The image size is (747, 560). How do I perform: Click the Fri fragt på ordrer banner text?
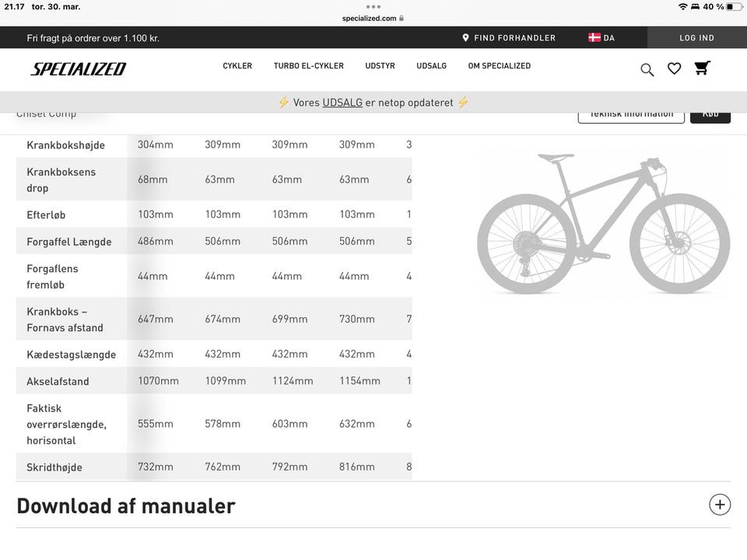click(x=93, y=38)
